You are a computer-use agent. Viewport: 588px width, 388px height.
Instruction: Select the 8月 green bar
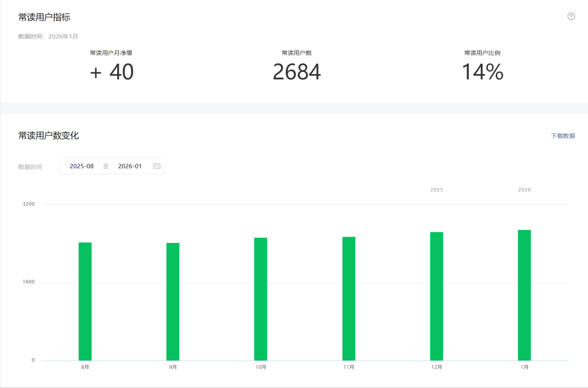pyautogui.click(x=85, y=302)
